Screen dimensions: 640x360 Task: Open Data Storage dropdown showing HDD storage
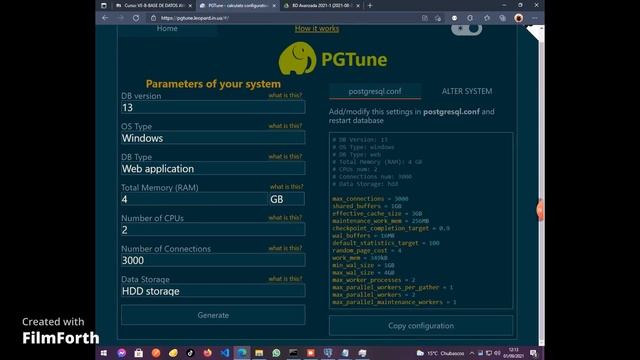pyautogui.click(x=213, y=291)
